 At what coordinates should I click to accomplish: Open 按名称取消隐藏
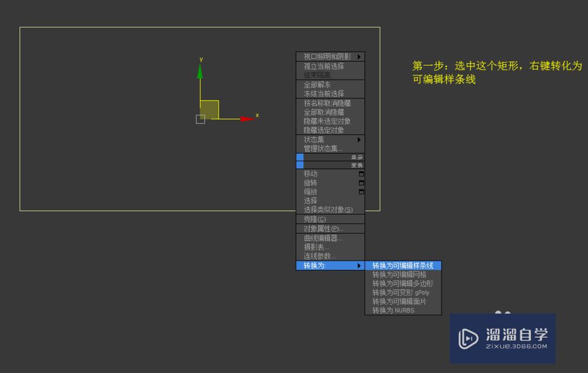pos(330,103)
